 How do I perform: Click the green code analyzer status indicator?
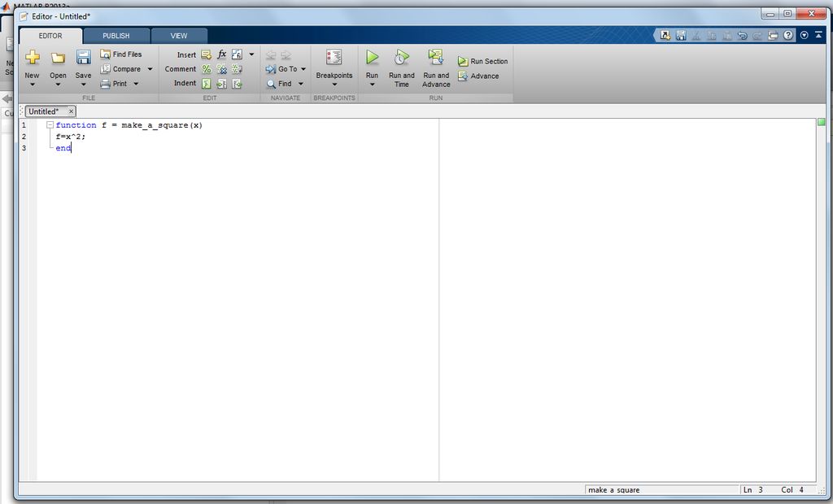coord(822,122)
